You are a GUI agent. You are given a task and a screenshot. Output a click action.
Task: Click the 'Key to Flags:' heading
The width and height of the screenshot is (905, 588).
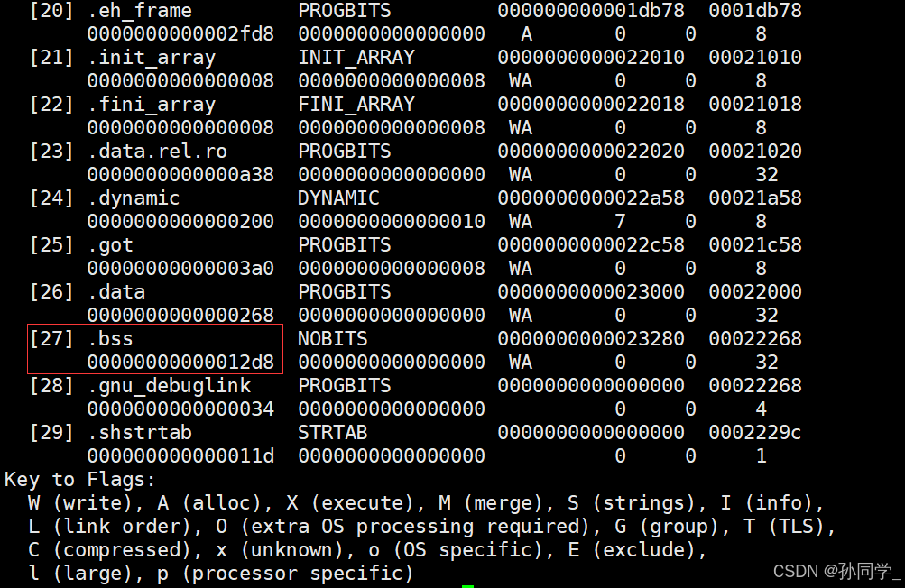click(x=80, y=480)
